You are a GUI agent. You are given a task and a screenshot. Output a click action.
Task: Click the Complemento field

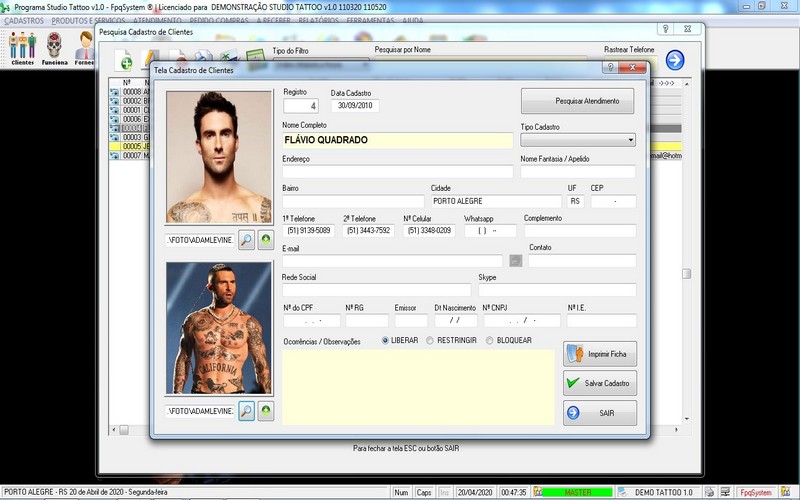coord(580,231)
